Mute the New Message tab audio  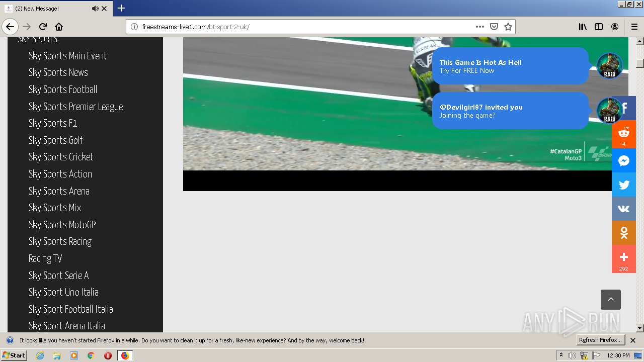(x=95, y=9)
